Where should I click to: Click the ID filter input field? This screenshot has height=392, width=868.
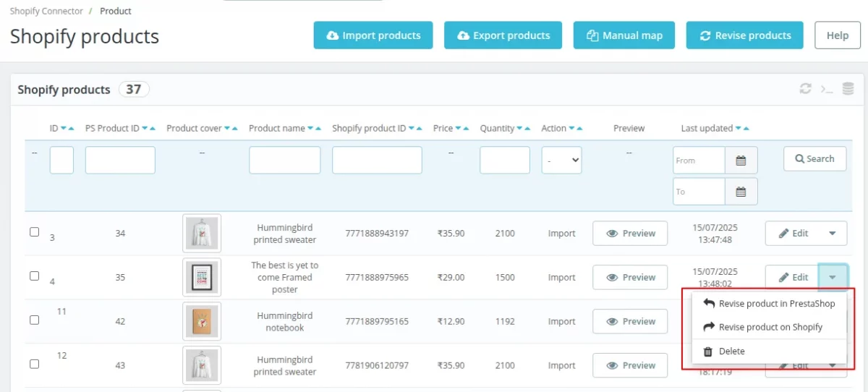61,161
